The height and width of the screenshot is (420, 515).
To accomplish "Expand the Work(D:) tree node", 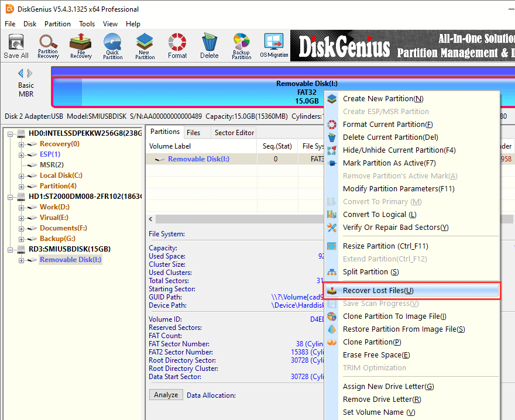I will [x=22, y=207].
